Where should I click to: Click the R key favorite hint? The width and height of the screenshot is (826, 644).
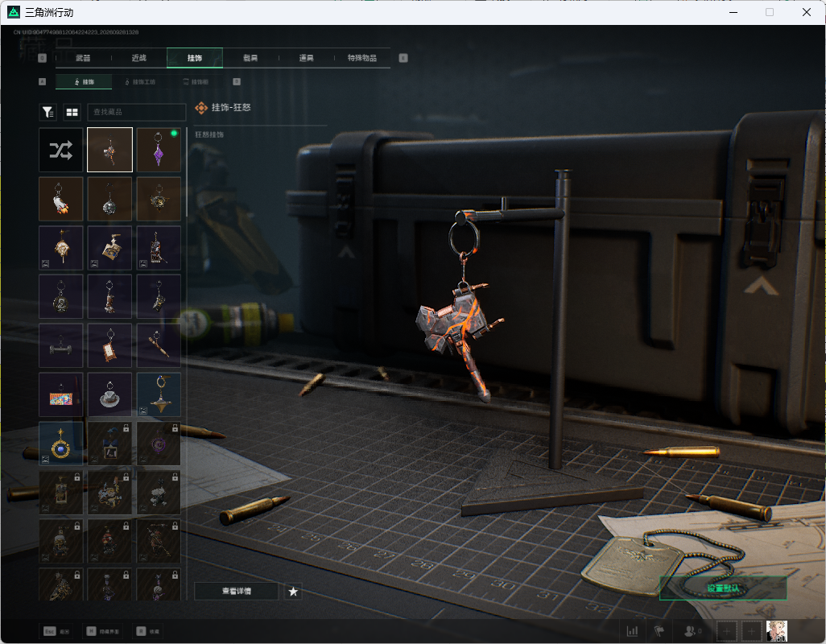(x=148, y=631)
